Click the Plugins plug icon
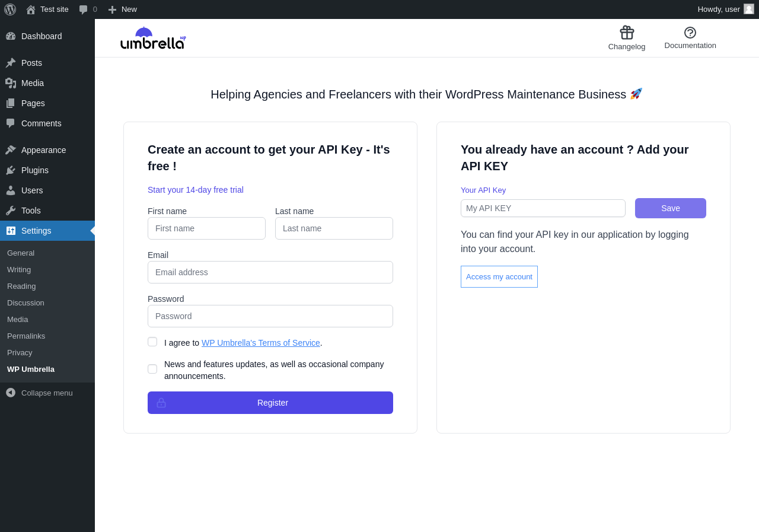Screen dimensions: 759x532 [11, 170]
